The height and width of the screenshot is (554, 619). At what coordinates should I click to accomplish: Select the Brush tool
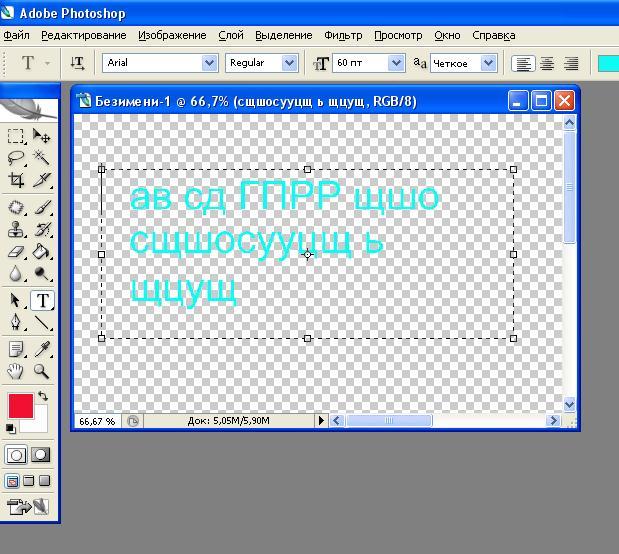[x=41, y=207]
